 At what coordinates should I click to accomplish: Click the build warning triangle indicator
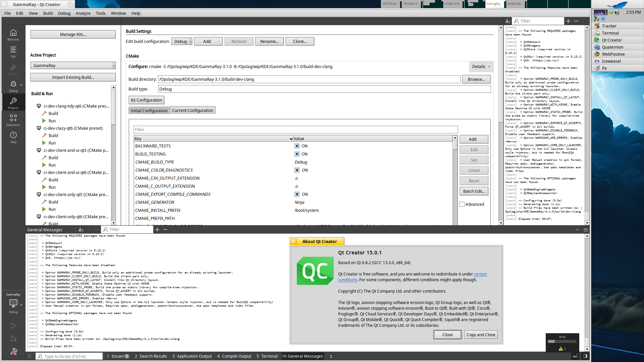(561, 349)
